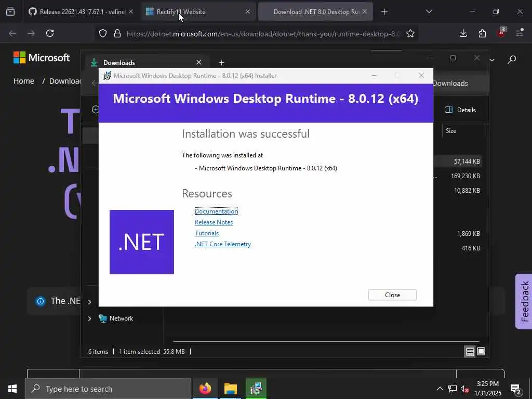532x399 pixels.
Task: Select the file sized 169,230 KB
Action: [x=465, y=176]
